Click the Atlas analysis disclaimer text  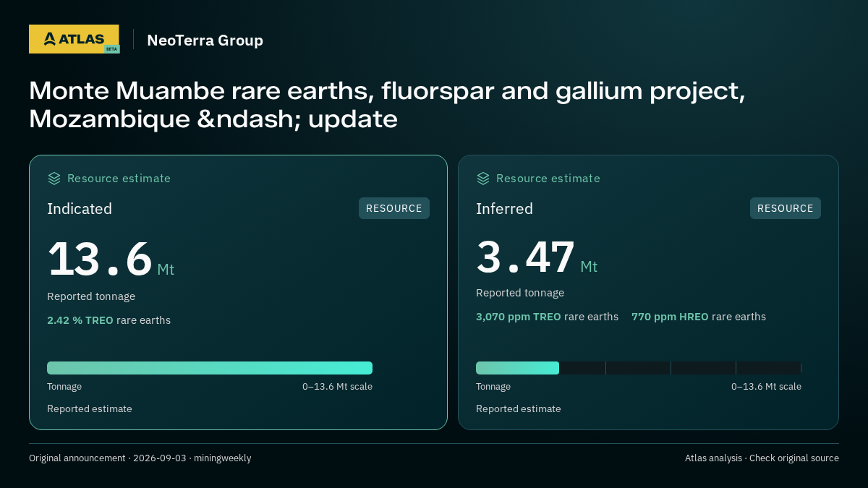click(x=762, y=458)
